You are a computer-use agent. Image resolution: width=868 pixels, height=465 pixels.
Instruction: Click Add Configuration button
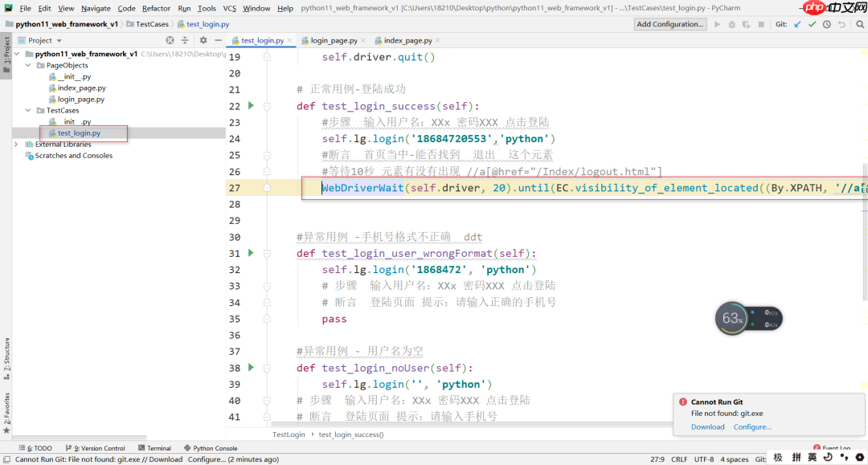669,24
